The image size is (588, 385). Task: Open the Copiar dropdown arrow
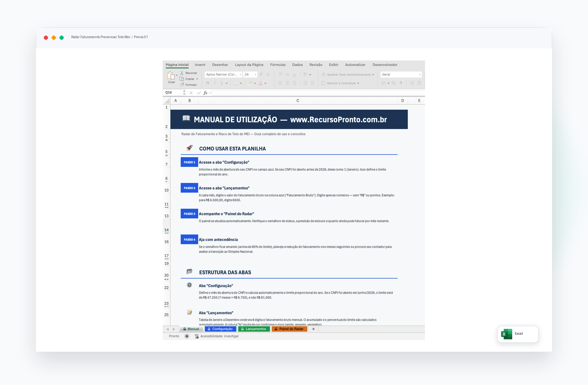point(197,79)
